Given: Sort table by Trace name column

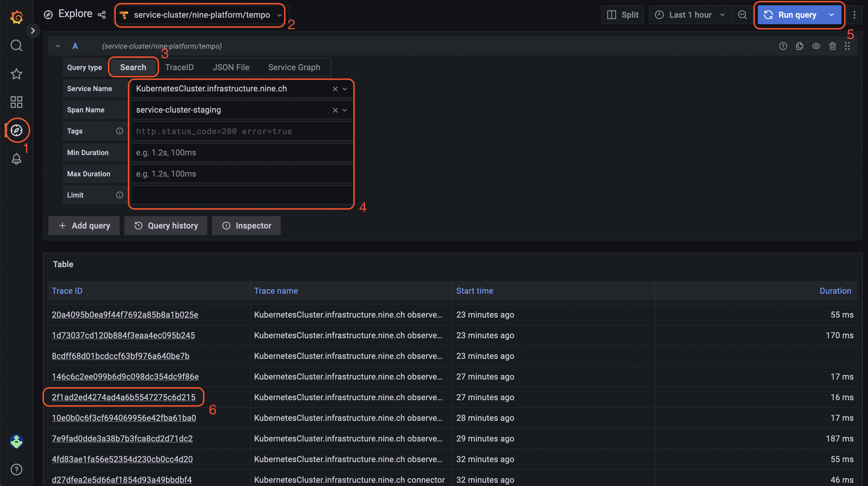Looking at the screenshot, I should (x=276, y=291).
